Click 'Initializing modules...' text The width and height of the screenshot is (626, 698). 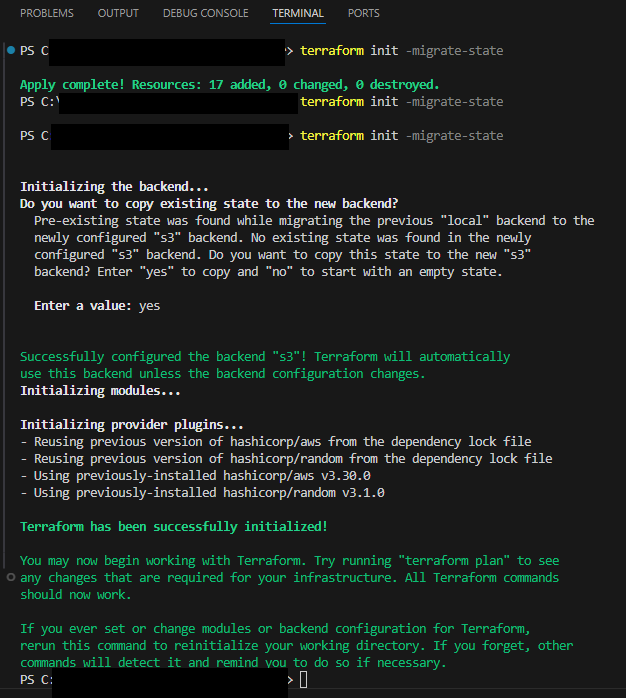[x=100, y=391]
